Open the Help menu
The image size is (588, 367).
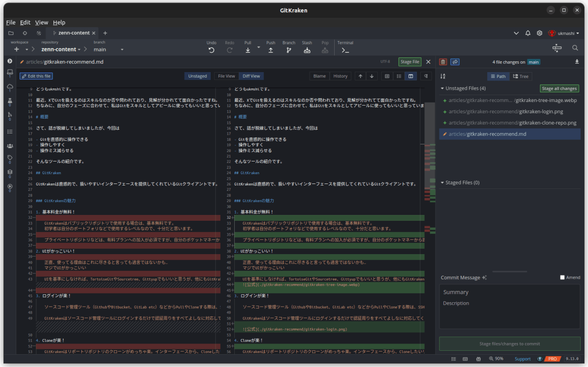click(x=59, y=22)
